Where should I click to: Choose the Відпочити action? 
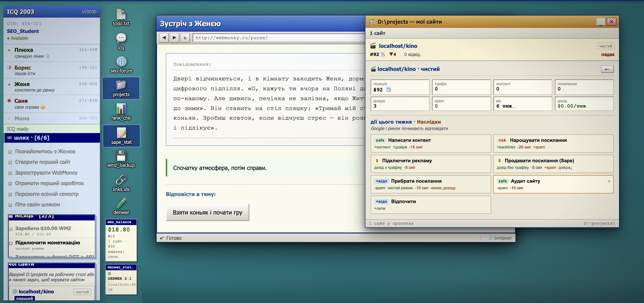click(431, 205)
